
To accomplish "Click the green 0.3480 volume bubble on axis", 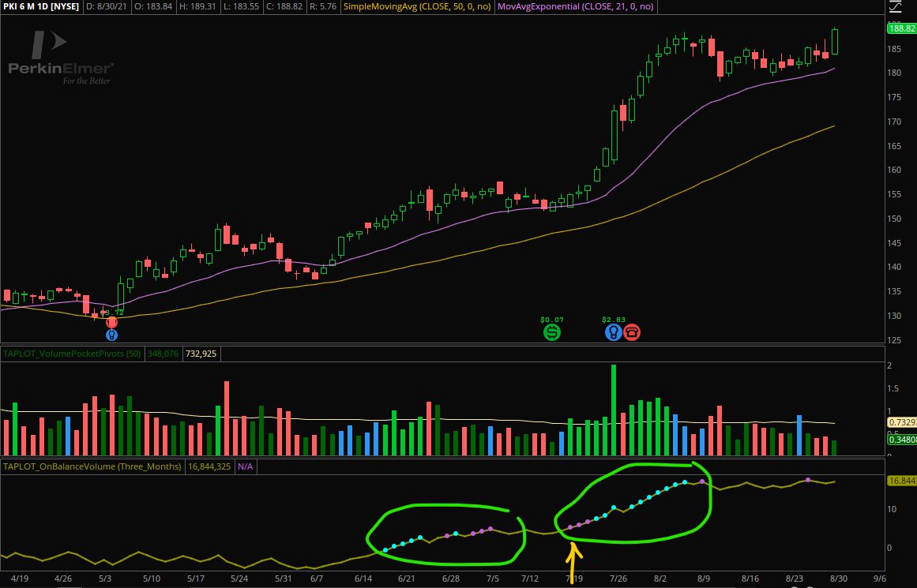I will 902,440.
